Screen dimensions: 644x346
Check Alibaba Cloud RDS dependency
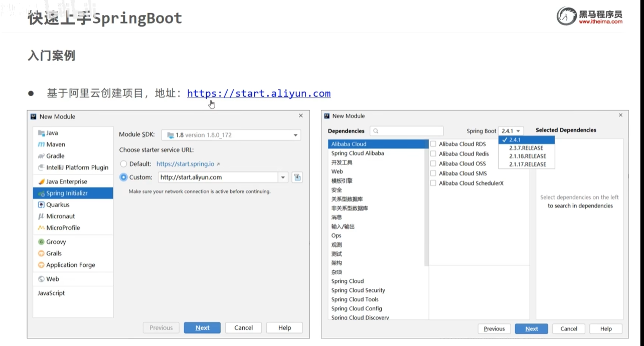coord(433,144)
